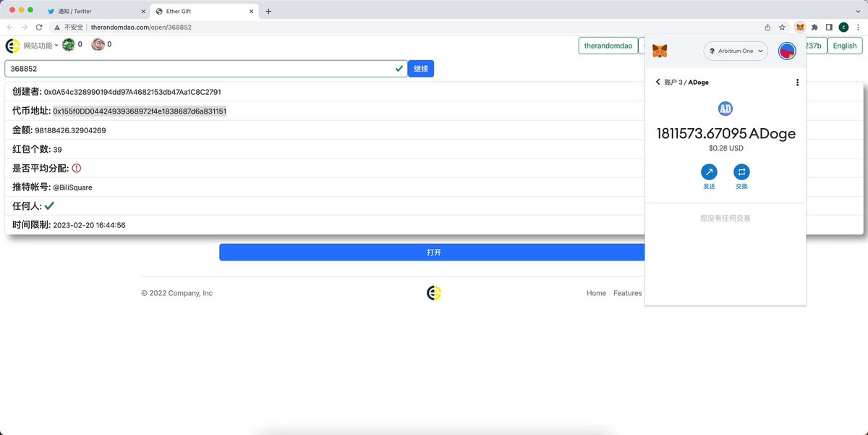Open the Features footer link
Screen dimensions: 868x435
[628, 293]
